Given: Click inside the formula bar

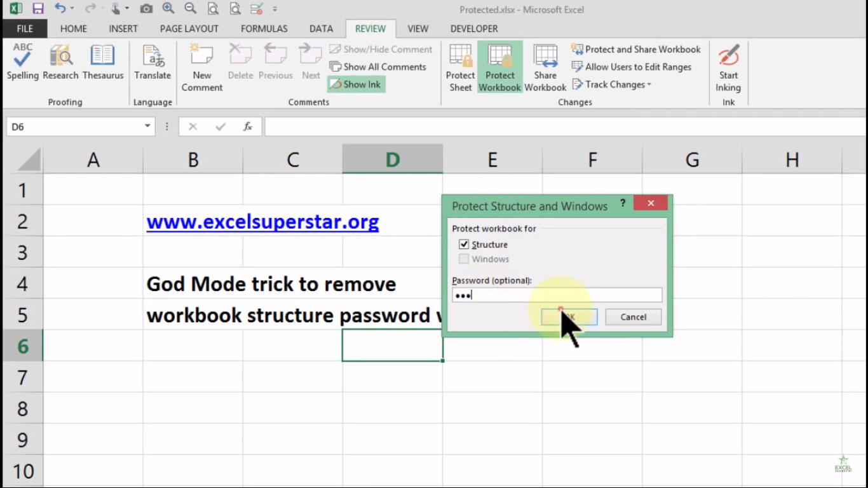Looking at the screenshot, I should pos(566,126).
